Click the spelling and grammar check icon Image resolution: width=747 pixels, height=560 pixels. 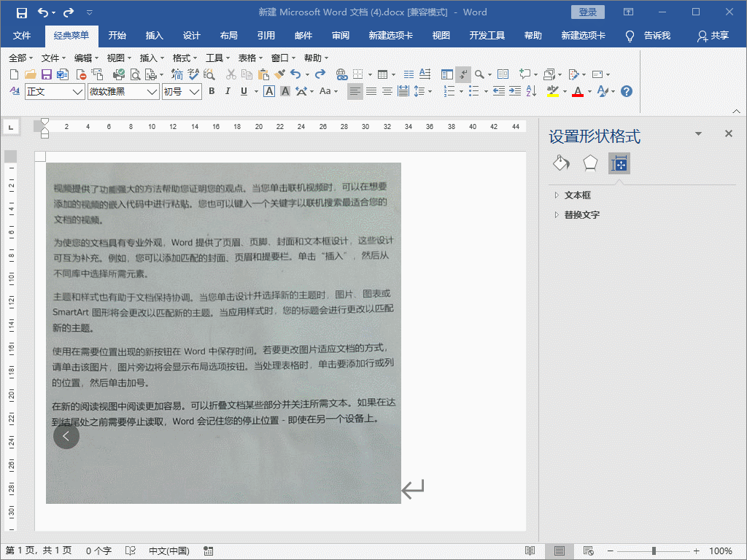193,74
